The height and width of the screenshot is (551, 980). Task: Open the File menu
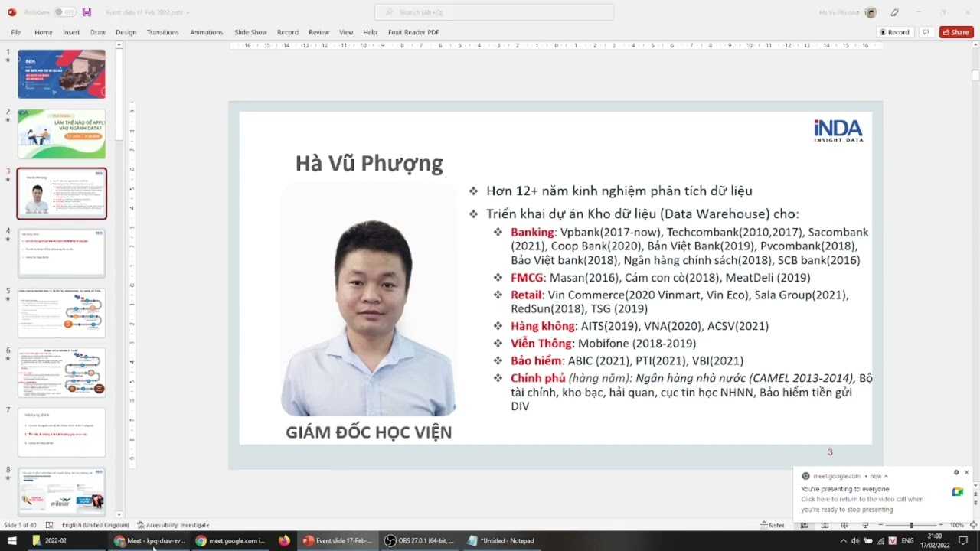[15, 32]
